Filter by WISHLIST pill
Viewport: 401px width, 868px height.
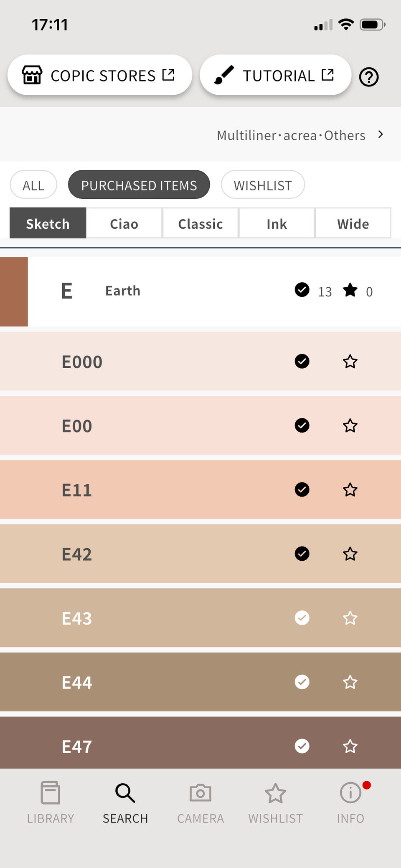263,185
